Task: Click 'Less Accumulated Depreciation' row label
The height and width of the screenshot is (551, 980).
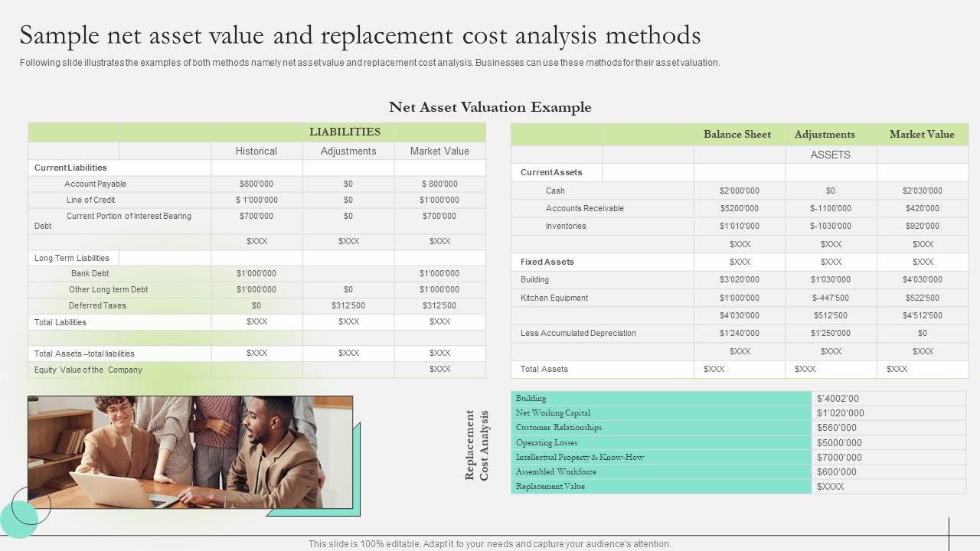Action: pos(578,333)
